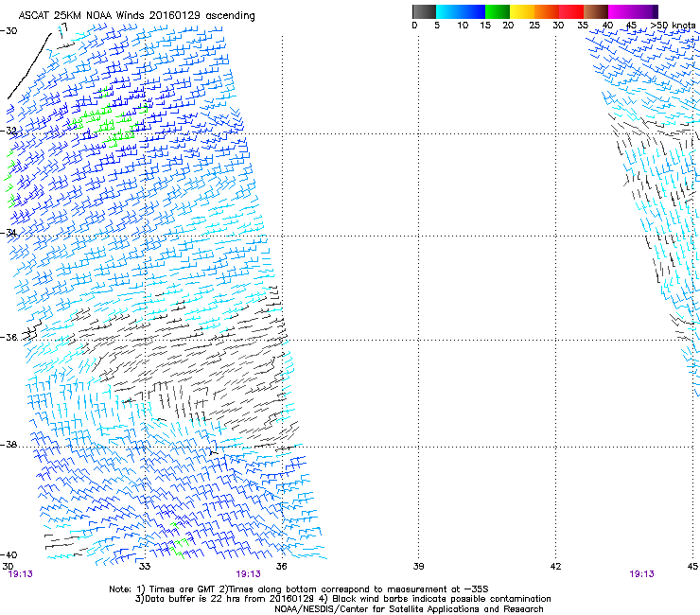Click the legend tick label '10'
Viewport: 700px width, 615px height.
coord(463,26)
